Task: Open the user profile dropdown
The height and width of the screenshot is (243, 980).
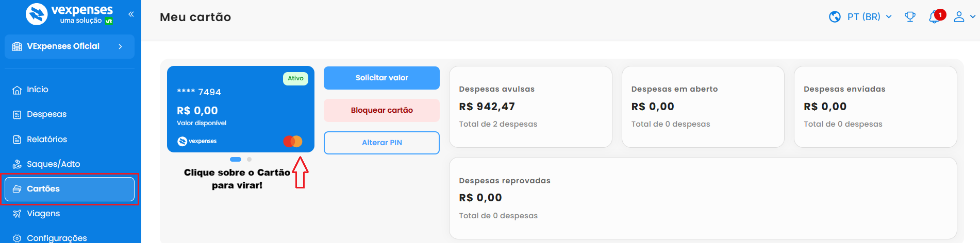Action: (x=963, y=17)
